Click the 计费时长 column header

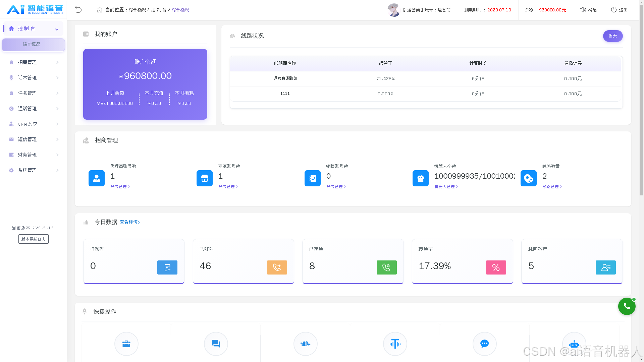tap(478, 63)
